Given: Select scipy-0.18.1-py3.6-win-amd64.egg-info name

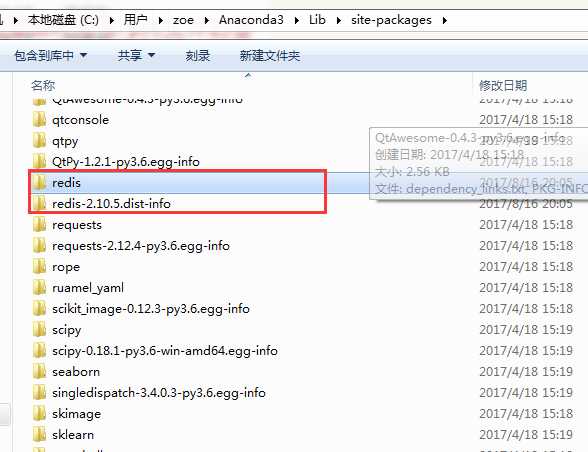Looking at the screenshot, I should pyautogui.click(x=165, y=351).
